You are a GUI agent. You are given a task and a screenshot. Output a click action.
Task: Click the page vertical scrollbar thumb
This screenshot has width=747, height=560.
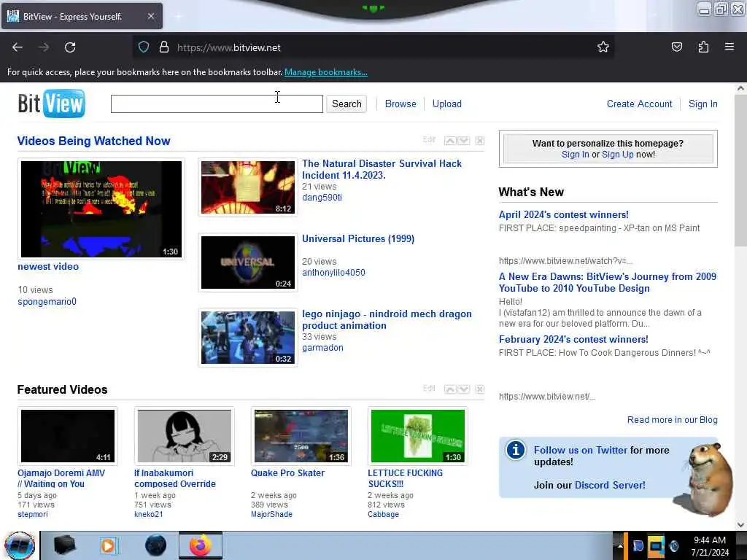[x=741, y=169]
